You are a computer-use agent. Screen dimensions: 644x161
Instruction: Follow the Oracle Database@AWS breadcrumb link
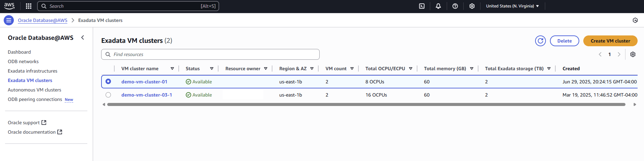42,20
